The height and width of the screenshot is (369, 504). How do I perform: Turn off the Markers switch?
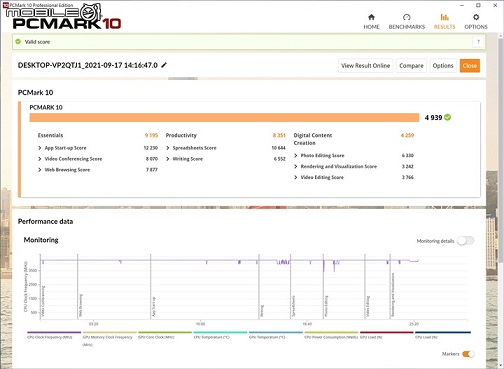(x=468, y=354)
